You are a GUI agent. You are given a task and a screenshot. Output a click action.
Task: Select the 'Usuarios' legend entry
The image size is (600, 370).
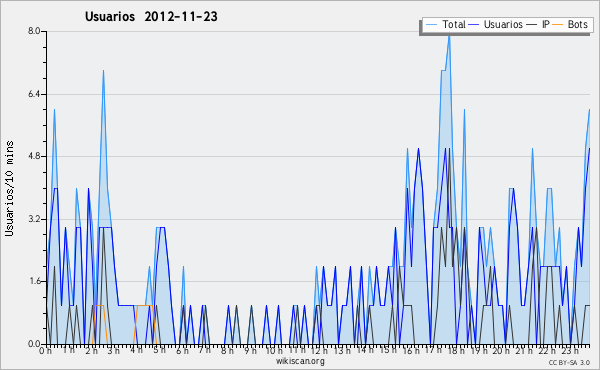pyautogui.click(x=496, y=24)
